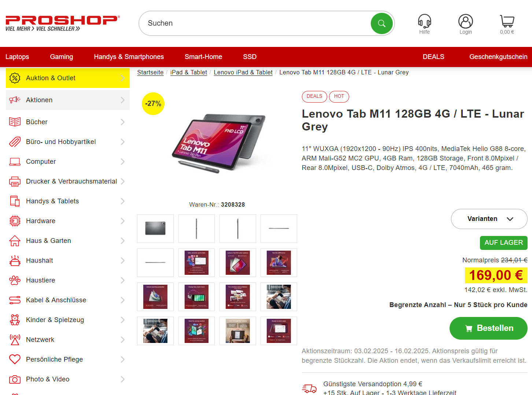Viewport: 532px width, 395px height.
Task: Click the green Bestellen button
Action: point(488,328)
